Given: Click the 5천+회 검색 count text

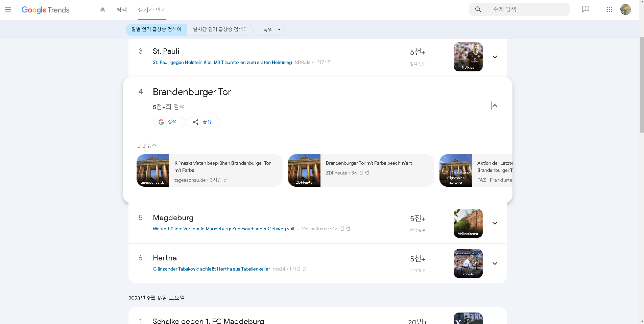Looking at the screenshot, I should coord(169,107).
